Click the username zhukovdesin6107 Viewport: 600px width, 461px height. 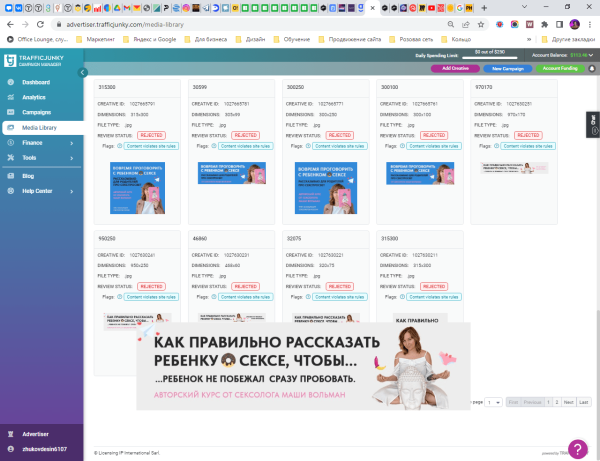44,449
